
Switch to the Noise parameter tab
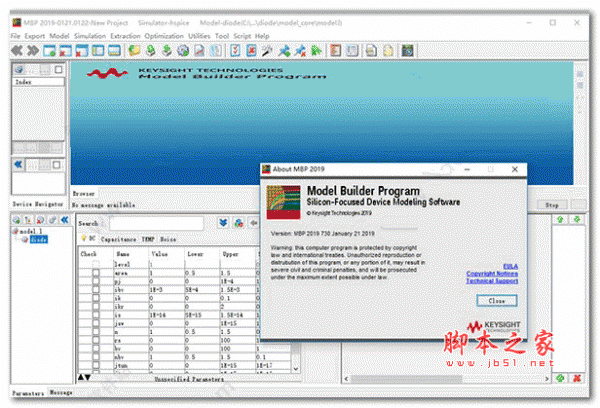click(168, 239)
